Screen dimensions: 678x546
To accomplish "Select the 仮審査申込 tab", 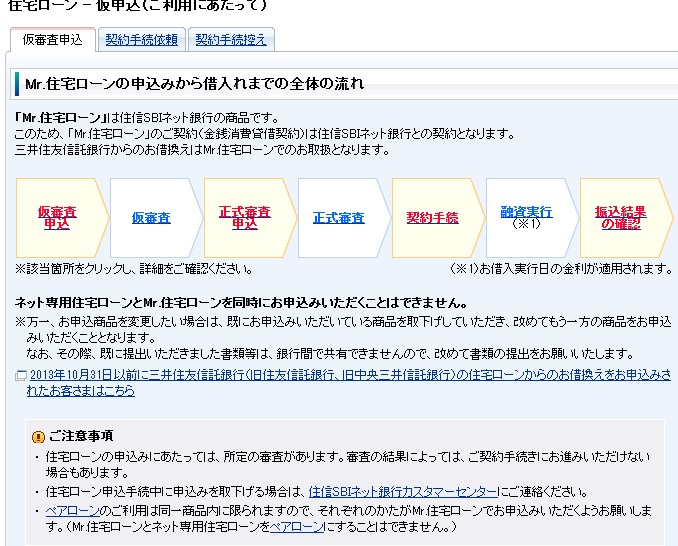I will click(x=52, y=40).
